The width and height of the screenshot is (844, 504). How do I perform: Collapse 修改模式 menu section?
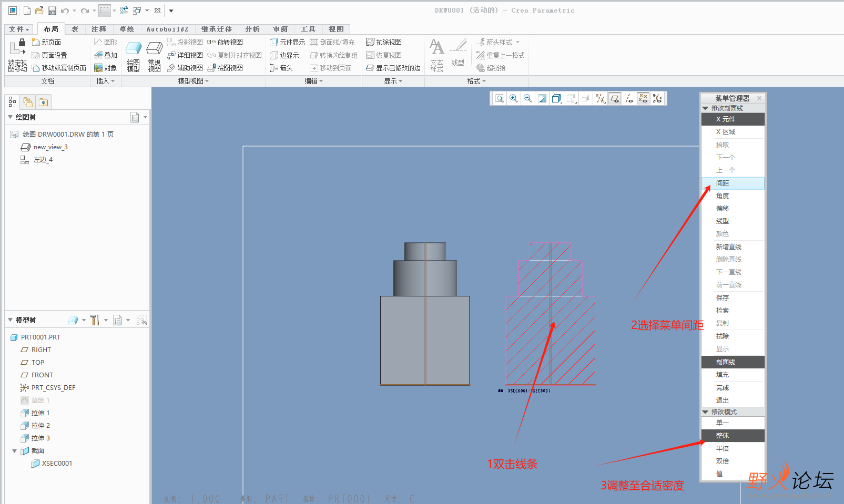(705, 412)
